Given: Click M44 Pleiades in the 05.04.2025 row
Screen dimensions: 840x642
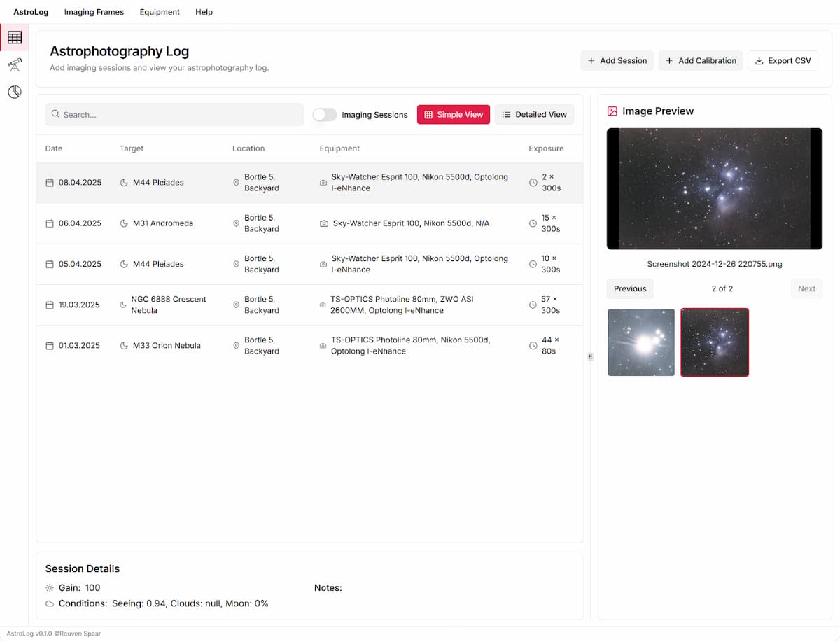Looking at the screenshot, I should [x=158, y=264].
